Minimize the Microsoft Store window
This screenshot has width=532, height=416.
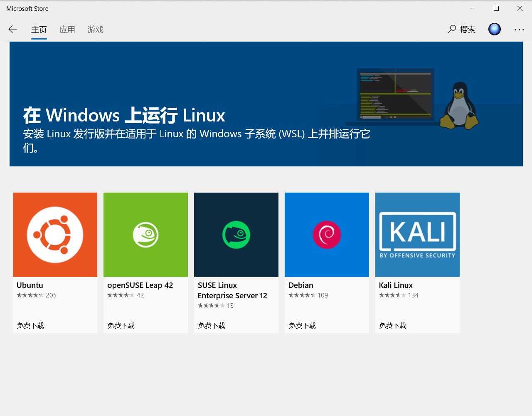click(x=473, y=8)
